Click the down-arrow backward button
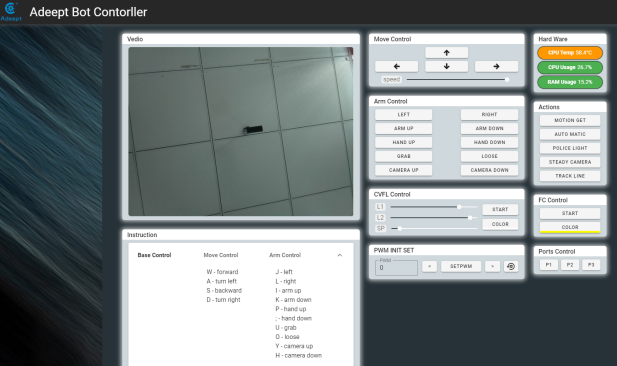This screenshot has width=617, height=366. 446,67
